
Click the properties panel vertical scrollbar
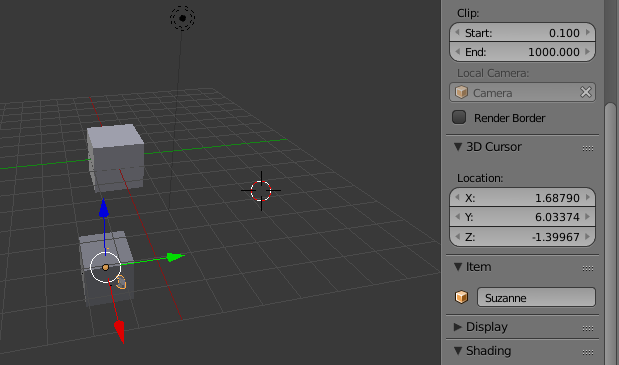pos(611,233)
